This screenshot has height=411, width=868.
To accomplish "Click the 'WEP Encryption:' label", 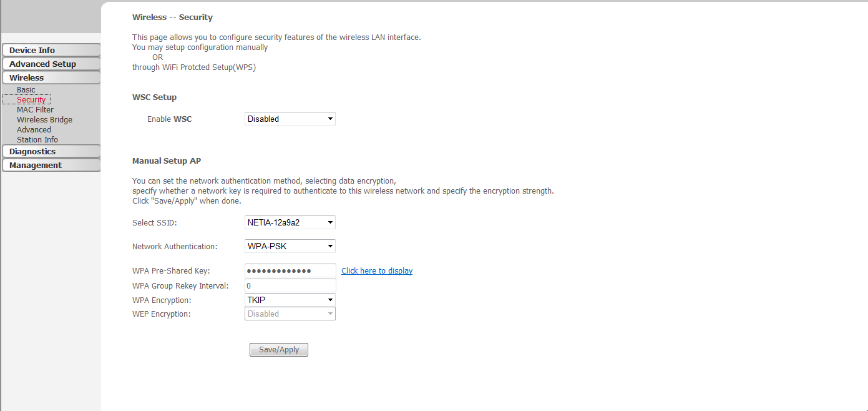I will click(x=162, y=314).
